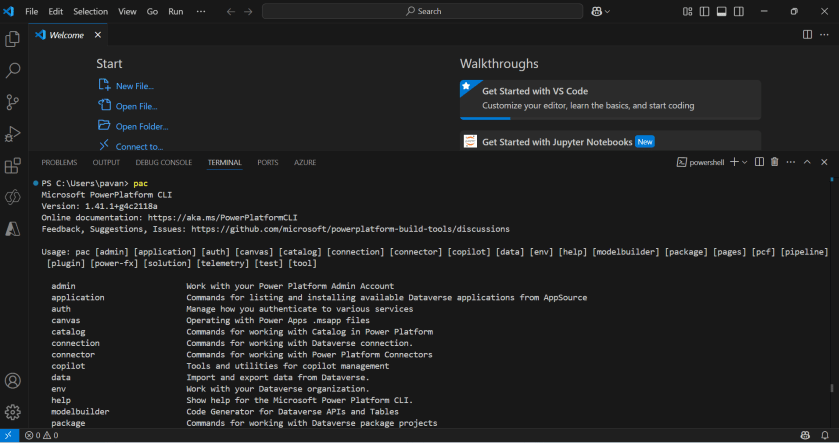This screenshot has width=839, height=443.
Task: Split the powershell terminal
Action: coord(759,162)
